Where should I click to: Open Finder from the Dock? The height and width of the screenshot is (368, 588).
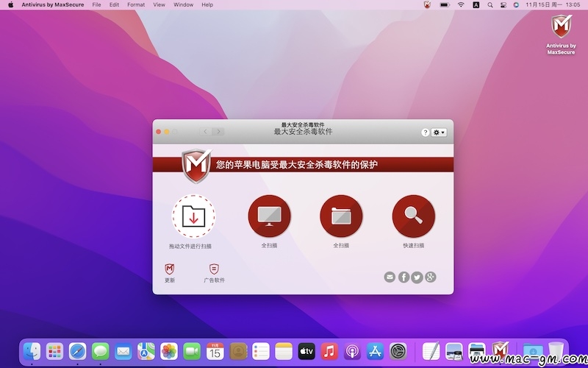point(32,352)
